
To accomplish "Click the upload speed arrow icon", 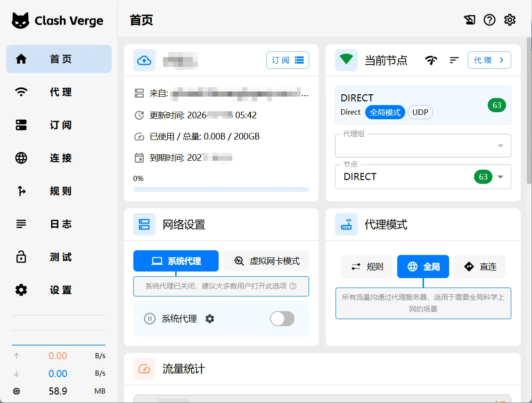I will (x=16, y=356).
